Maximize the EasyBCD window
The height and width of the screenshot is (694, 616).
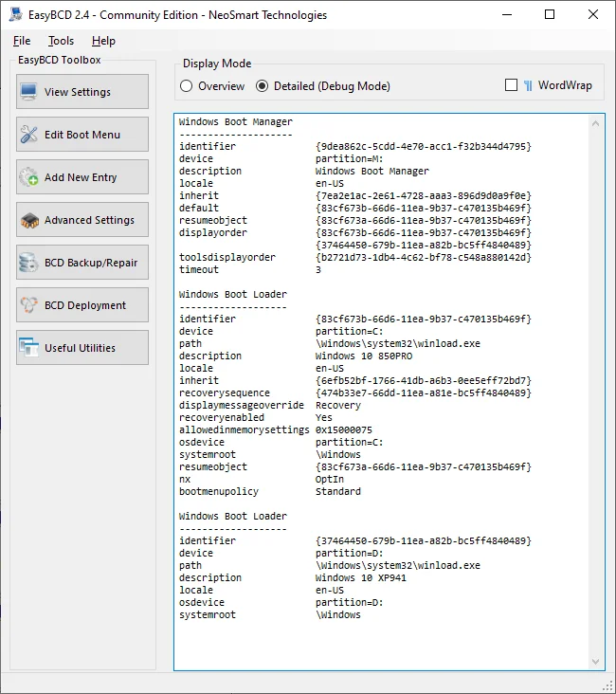click(x=550, y=14)
